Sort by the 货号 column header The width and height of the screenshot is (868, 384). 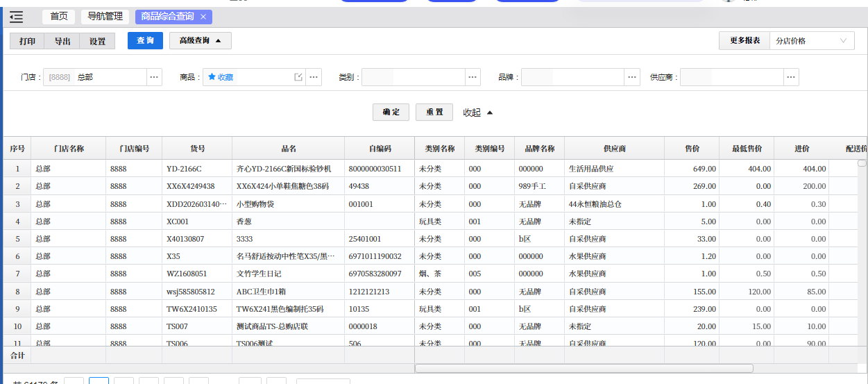(197, 149)
